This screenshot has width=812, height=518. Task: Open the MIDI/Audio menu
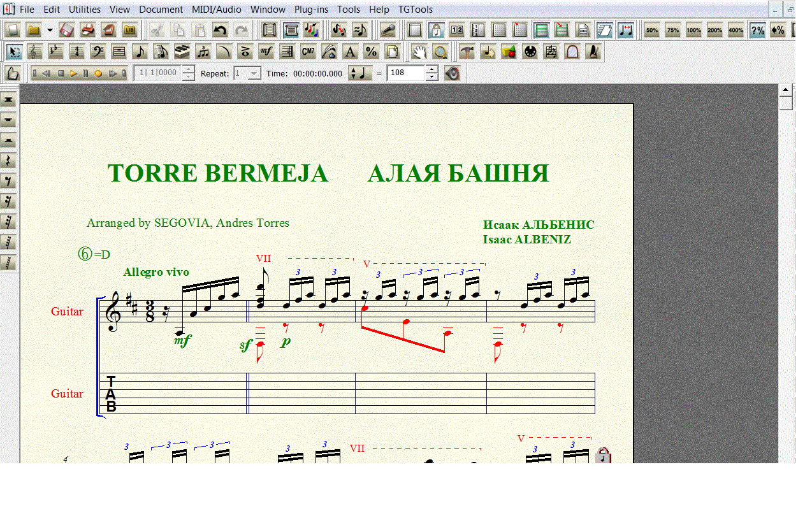coord(217,10)
